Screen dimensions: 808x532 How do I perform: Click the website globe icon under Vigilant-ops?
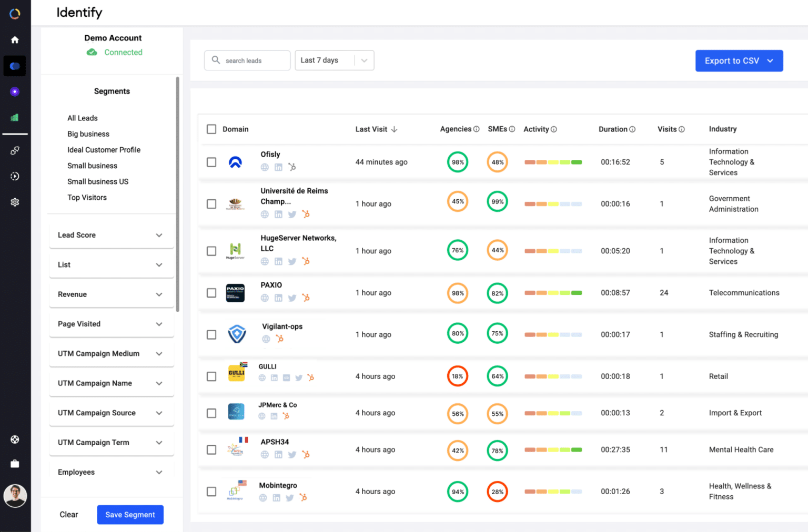266,339
